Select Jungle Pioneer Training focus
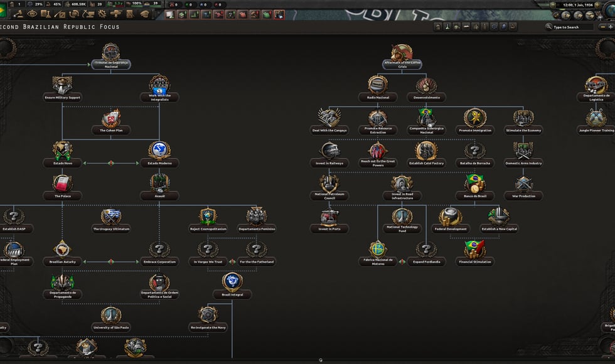The width and height of the screenshot is (615, 364). pos(596,122)
